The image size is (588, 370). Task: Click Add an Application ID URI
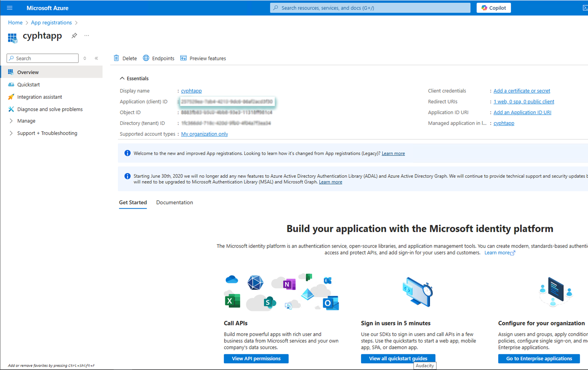522,113
